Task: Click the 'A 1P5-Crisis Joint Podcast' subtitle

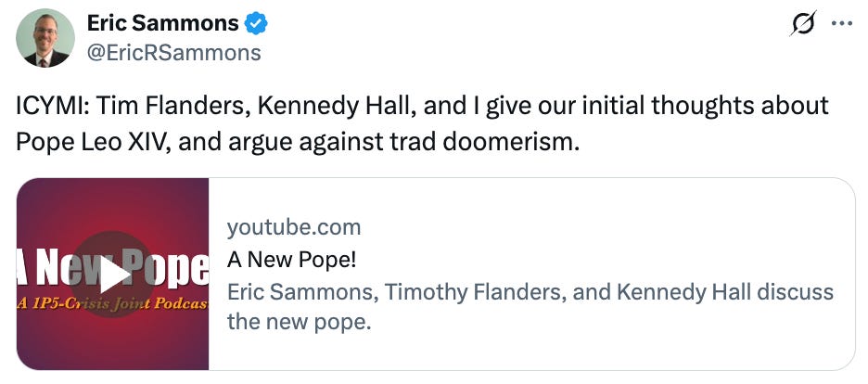Action: pos(112,304)
